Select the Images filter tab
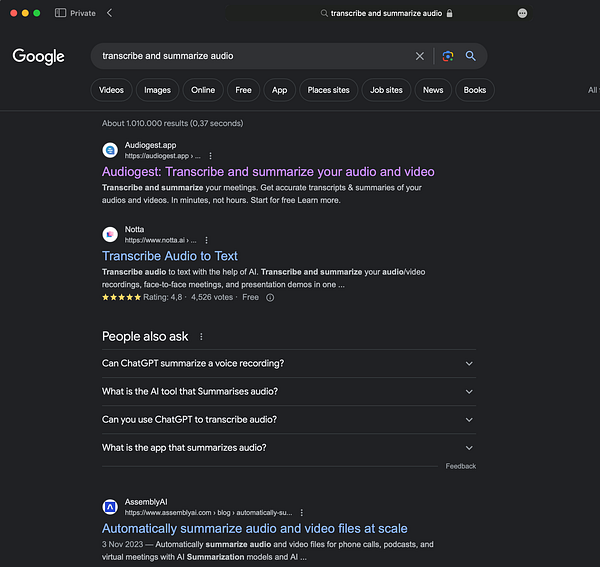The width and height of the screenshot is (600, 567). [x=157, y=90]
